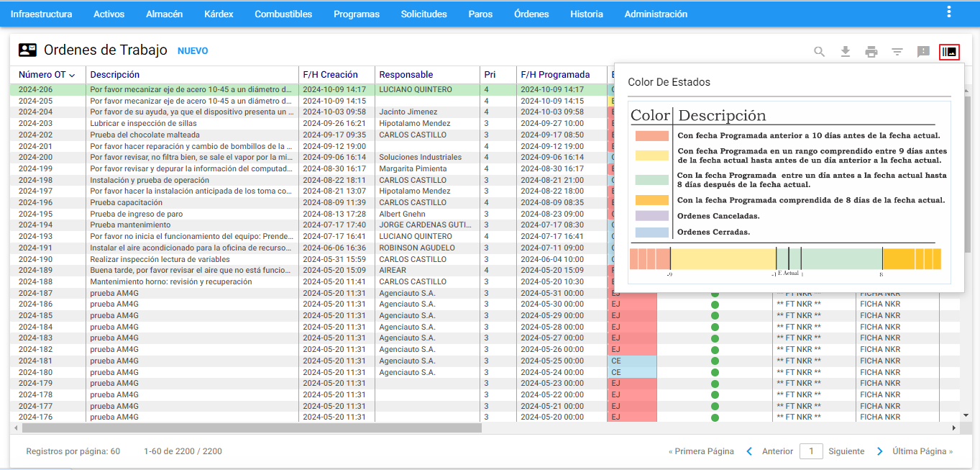Toggle the color legend icon
Screen dimensions: 980x470
pyautogui.click(x=949, y=52)
